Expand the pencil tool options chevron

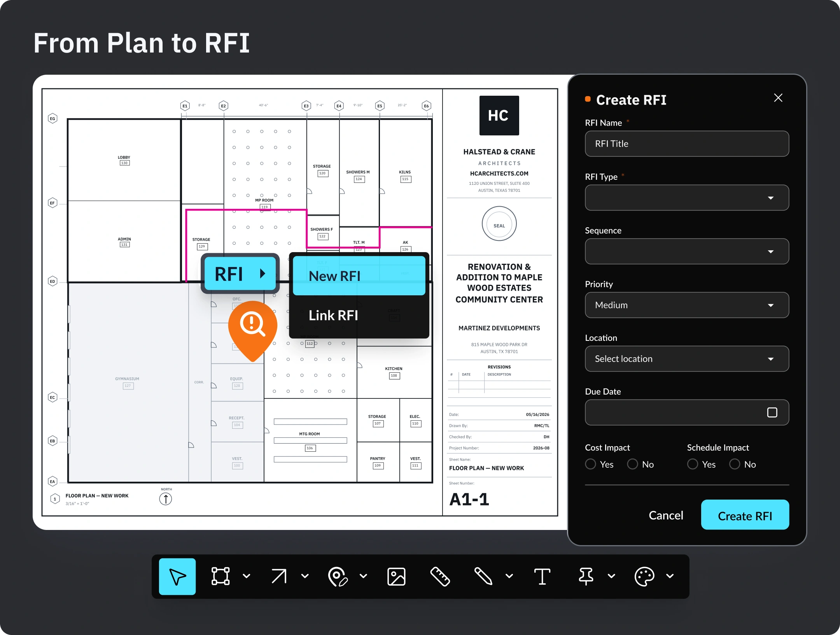[x=509, y=576]
